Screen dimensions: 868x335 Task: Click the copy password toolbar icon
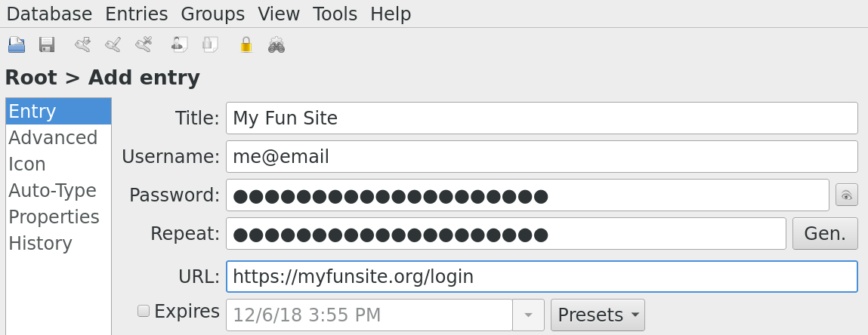click(209, 45)
